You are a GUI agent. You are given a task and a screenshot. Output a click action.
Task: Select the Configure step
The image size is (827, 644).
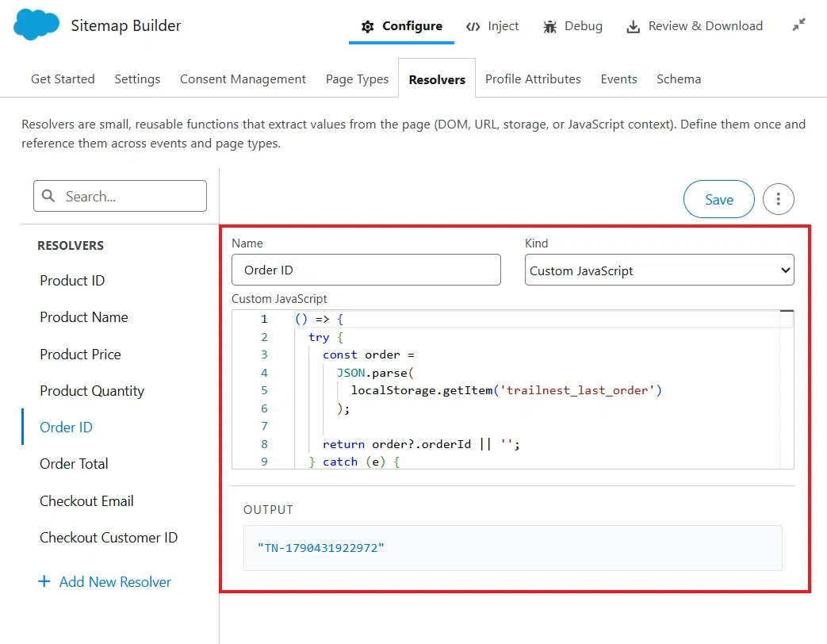coord(401,26)
